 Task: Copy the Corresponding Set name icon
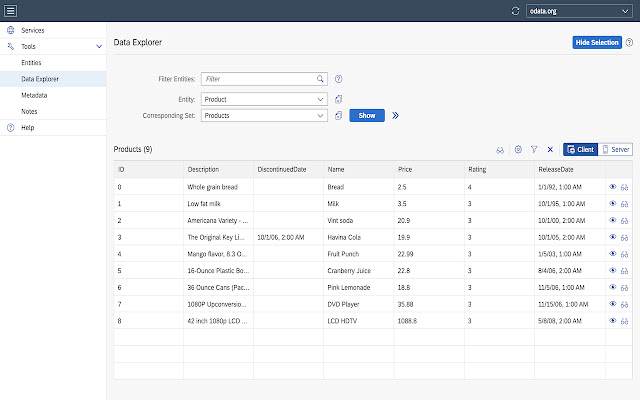pyautogui.click(x=338, y=116)
